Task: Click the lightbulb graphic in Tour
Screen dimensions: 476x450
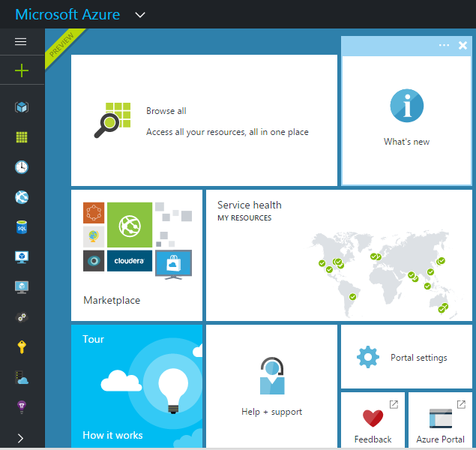Action: [x=173, y=391]
